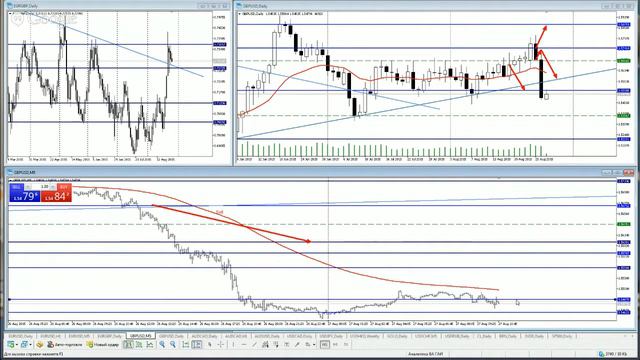Toggle one-click trading arrow on EURGBP,Daily chart

pyautogui.click(x=10, y=13)
